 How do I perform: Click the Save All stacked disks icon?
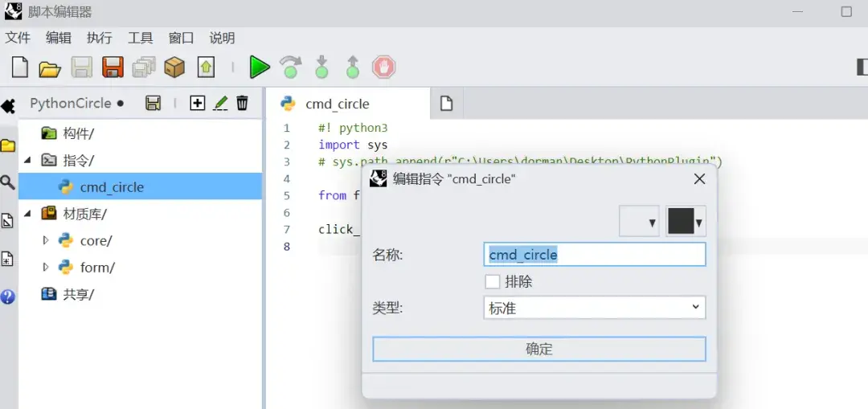tap(144, 67)
